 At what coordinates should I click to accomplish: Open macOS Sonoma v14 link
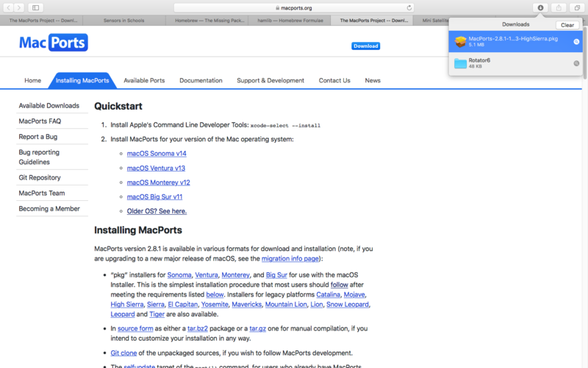click(157, 153)
